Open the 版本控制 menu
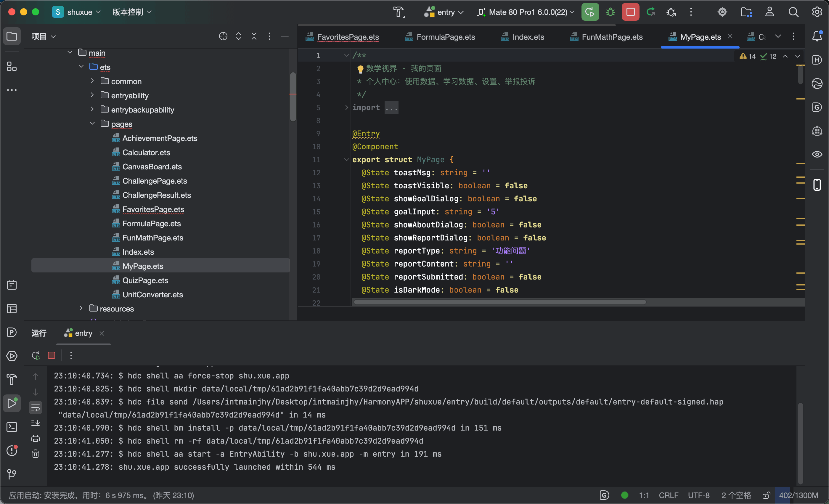Image resolution: width=829 pixels, height=504 pixels. pyautogui.click(x=132, y=12)
